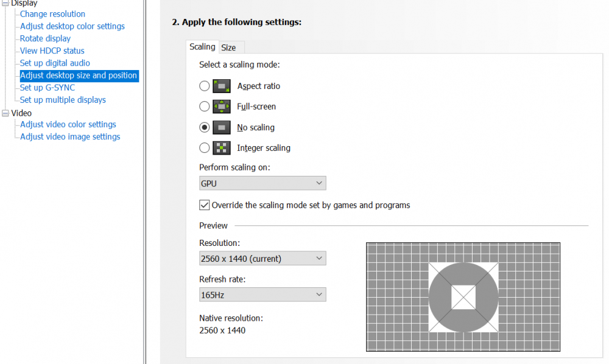Disable override scaling mode checkbox

click(x=205, y=205)
